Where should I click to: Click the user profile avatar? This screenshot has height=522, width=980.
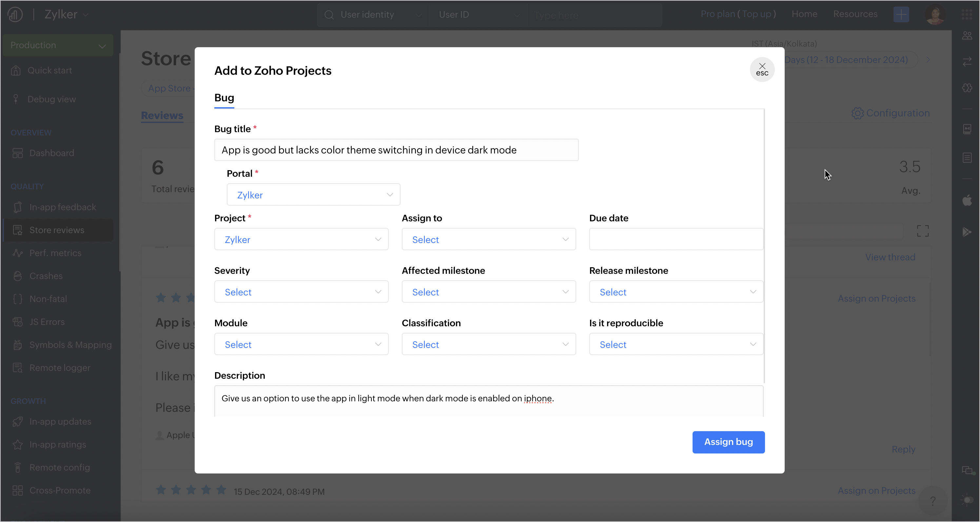click(x=935, y=14)
